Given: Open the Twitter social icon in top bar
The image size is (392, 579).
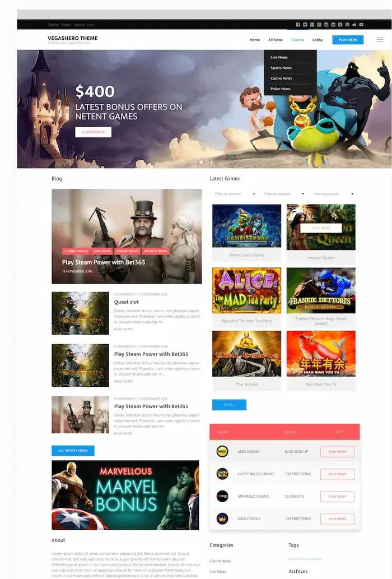Looking at the screenshot, I should (305, 25).
